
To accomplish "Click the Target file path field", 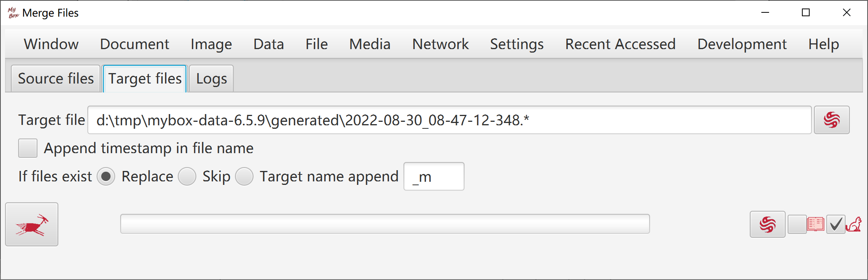I will 449,120.
